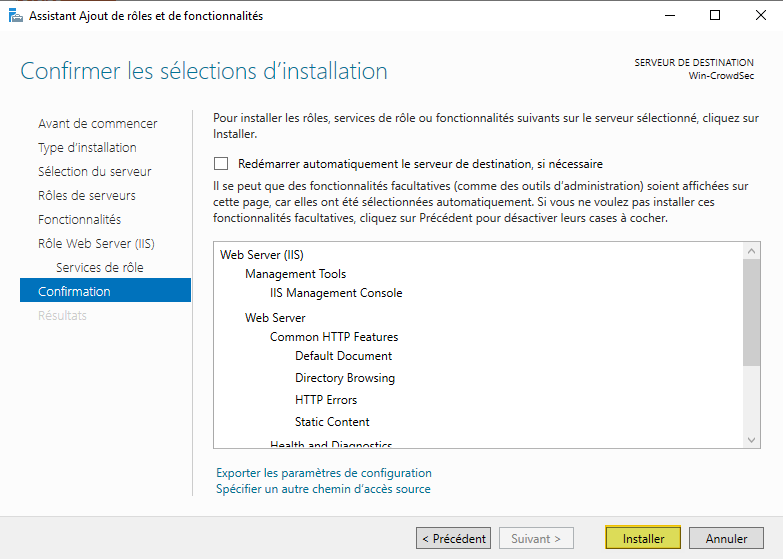This screenshot has height=559, width=783.
Task: Click the scroll up arrow of the list
Action: point(752,250)
